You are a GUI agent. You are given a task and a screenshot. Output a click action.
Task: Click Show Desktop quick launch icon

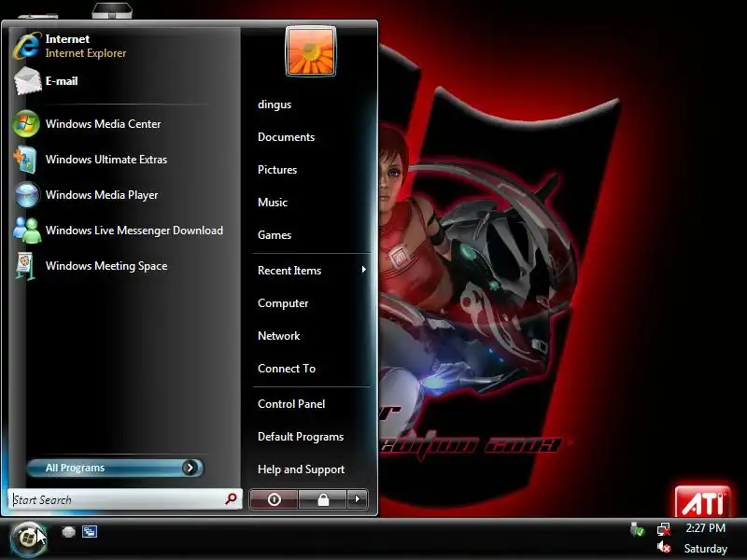(68, 531)
